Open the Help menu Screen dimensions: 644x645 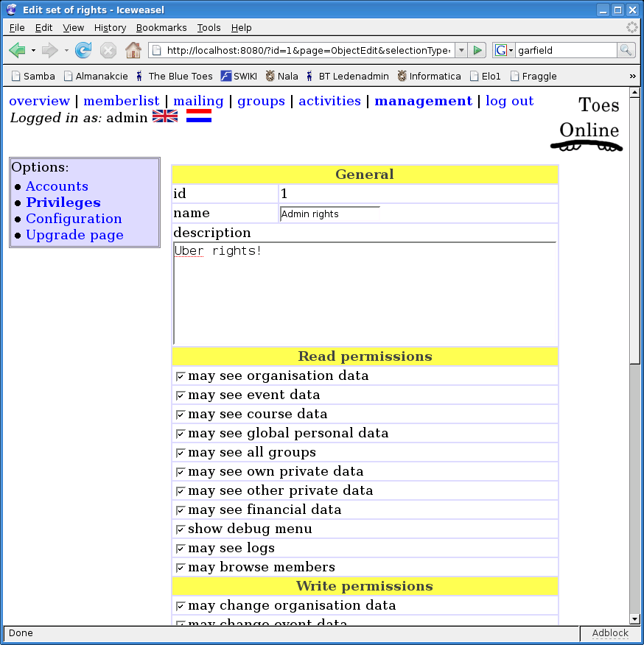241,27
